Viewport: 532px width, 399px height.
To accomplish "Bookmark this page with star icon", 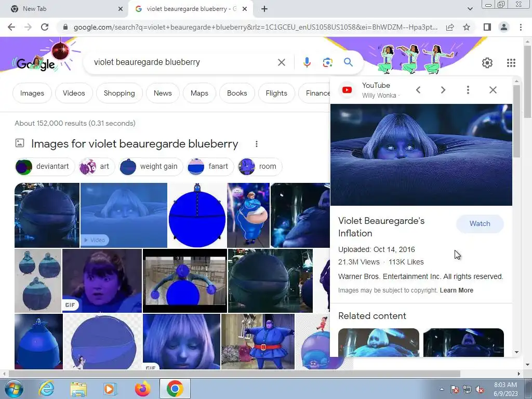I will [x=467, y=27].
